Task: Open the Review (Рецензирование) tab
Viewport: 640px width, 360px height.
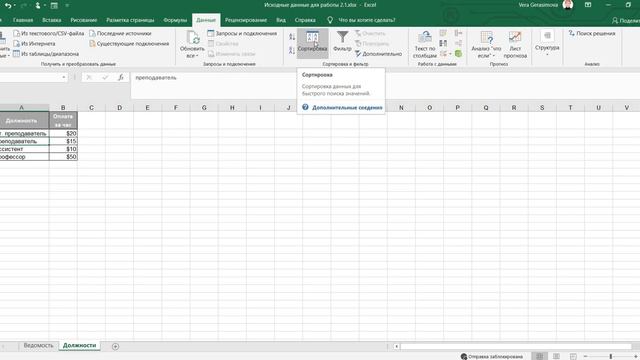Action: (246, 20)
